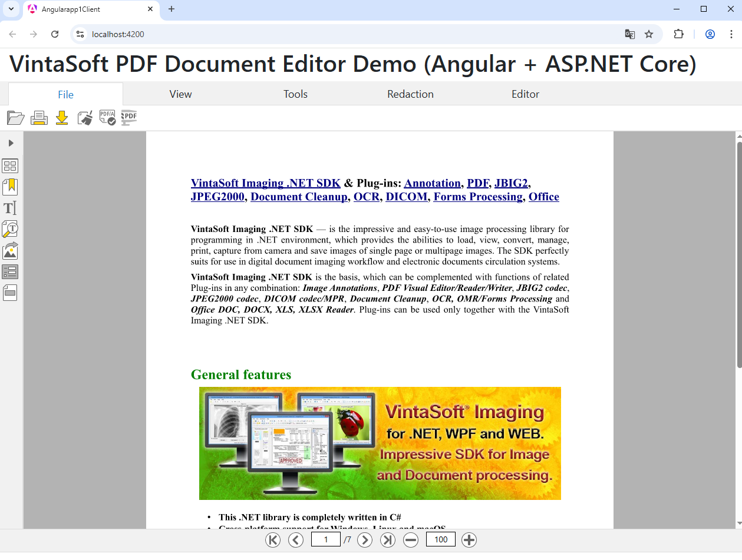The height and width of the screenshot is (560, 742).
Task: Open the Editor tab
Action: 525,94
